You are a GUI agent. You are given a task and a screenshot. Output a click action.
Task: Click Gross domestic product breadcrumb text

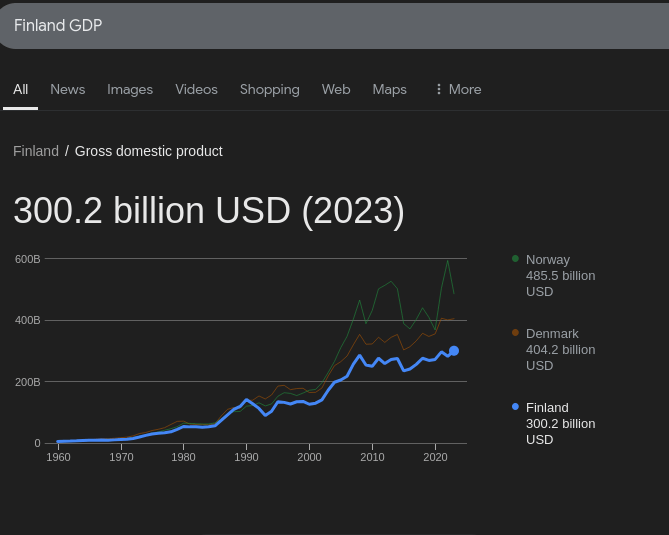pyautogui.click(x=149, y=151)
